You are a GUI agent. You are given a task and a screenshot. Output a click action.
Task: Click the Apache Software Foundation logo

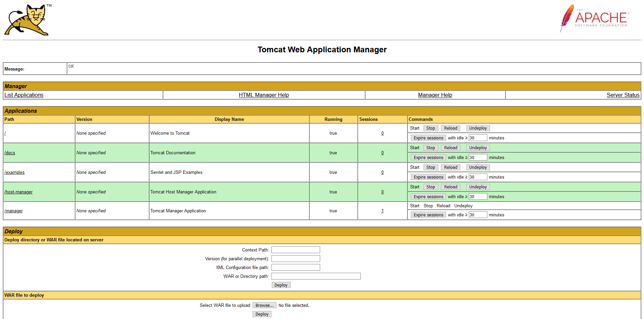pyautogui.click(x=594, y=19)
